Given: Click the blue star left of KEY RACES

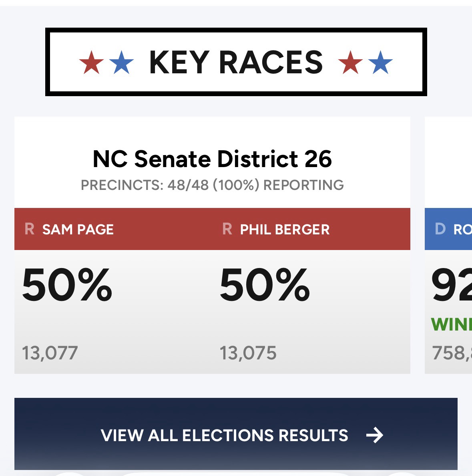Looking at the screenshot, I should (x=121, y=63).
